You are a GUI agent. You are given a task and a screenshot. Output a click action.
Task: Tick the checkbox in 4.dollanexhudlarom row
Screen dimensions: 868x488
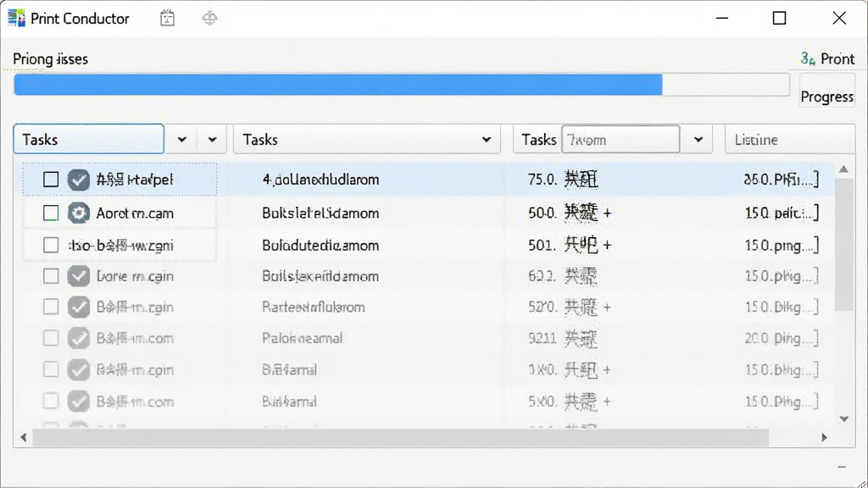51,180
